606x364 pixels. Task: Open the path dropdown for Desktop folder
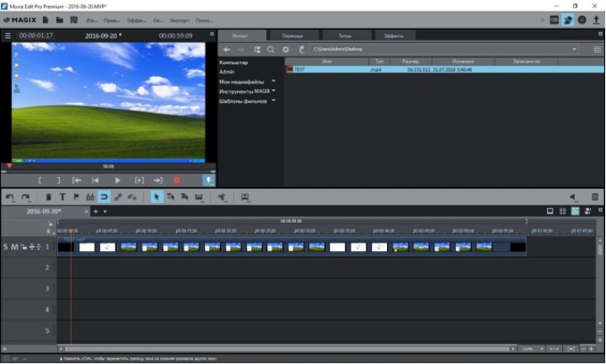coord(574,50)
